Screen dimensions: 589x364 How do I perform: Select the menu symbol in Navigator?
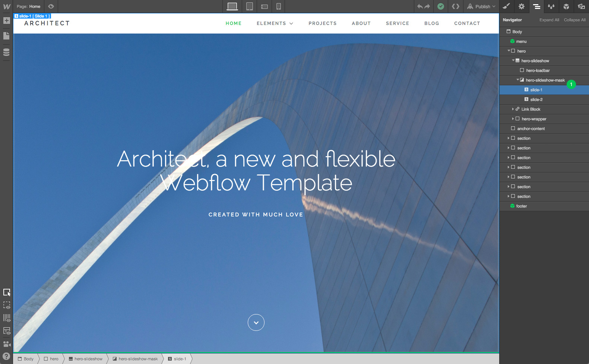[x=544, y=41]
